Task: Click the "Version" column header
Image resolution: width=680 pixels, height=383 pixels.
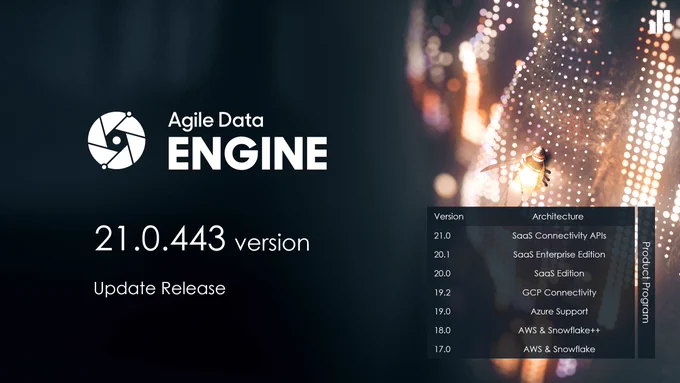Action: [448, 216]
